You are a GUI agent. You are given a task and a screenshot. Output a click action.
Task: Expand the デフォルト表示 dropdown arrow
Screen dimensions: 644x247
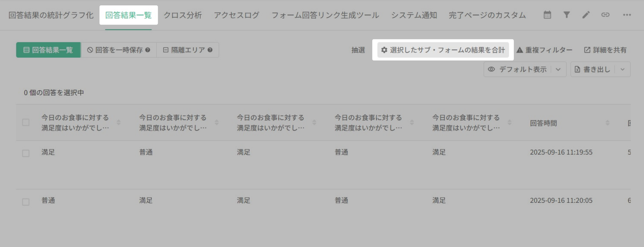558,69
